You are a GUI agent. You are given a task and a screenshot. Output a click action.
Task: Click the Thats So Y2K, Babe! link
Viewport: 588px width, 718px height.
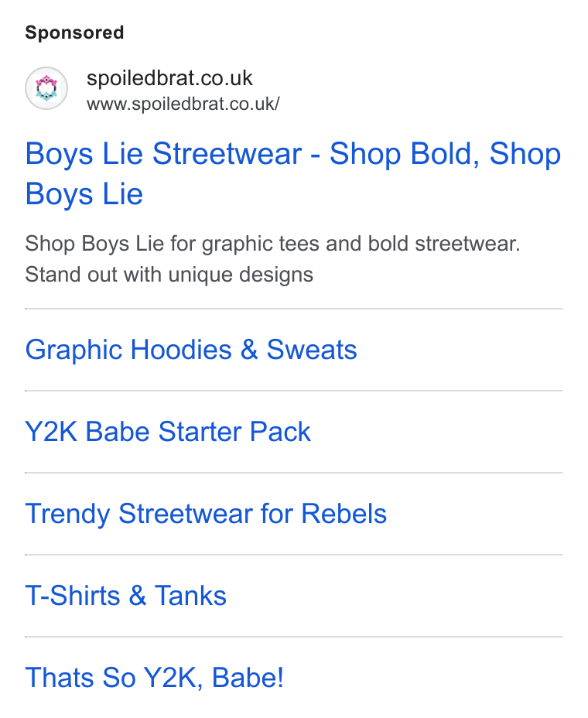[155, 678]
